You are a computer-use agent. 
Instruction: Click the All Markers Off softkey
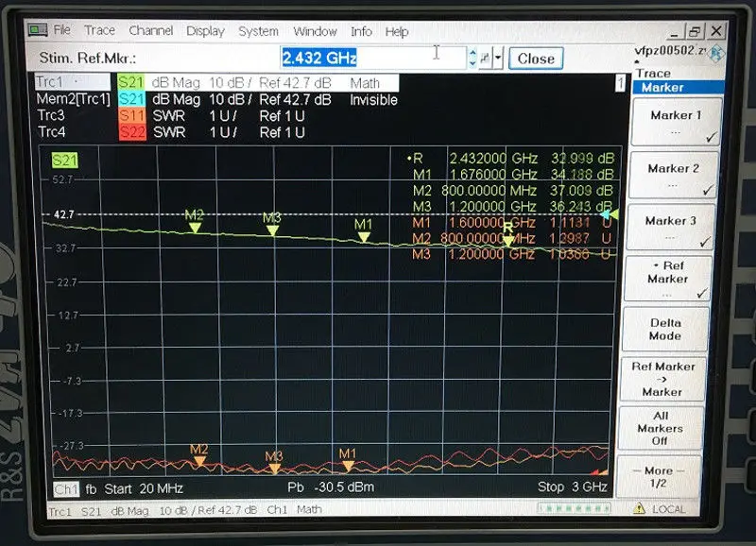point(660,428)
